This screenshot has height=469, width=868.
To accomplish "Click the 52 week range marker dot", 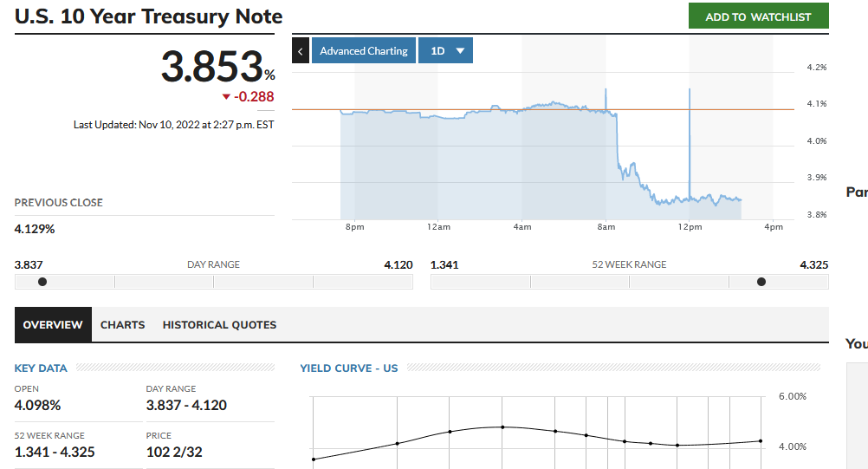I will pos(761,282).
